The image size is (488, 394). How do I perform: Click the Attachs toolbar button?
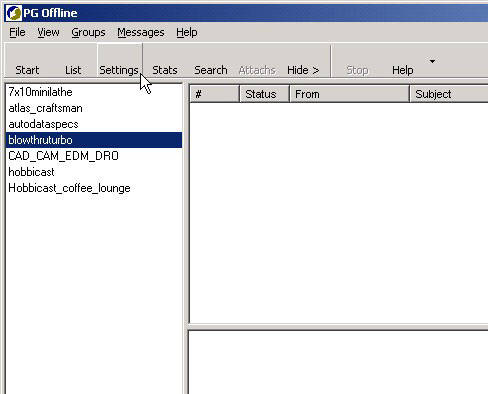pyautogui.click(x=257, y=60)
